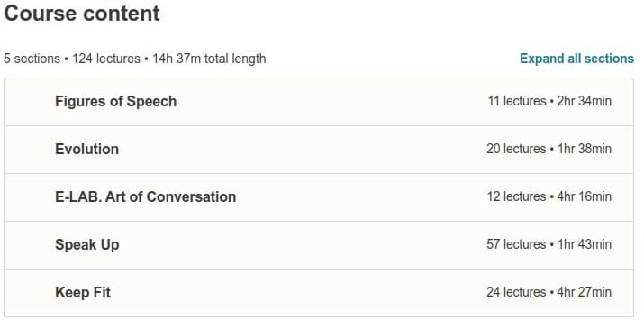The height and width of the screenshot is (329, 644).
Task: Click the Expand all sections link
Action: [576, 59]
